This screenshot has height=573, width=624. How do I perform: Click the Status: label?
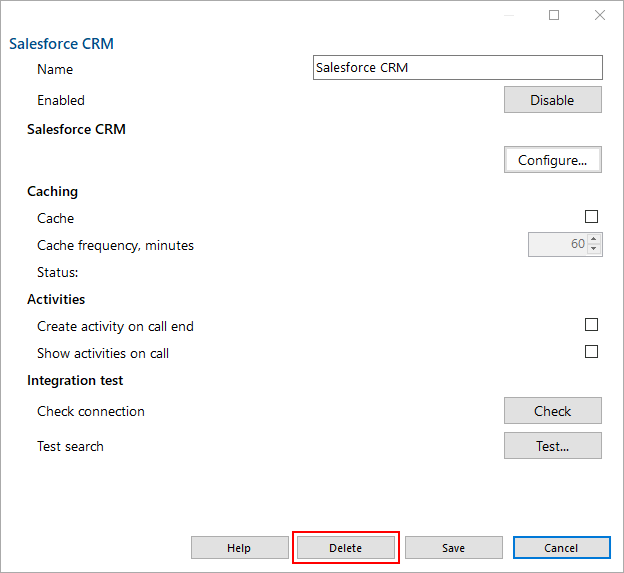(x=58, y=273)
